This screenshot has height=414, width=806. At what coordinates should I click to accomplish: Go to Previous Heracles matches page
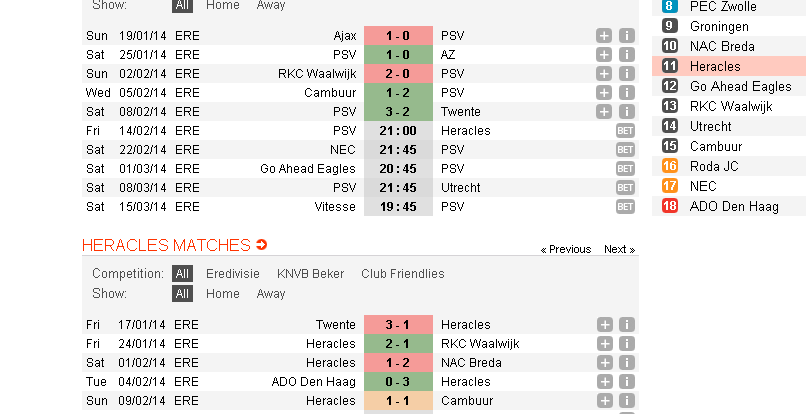tap(565, 249)
